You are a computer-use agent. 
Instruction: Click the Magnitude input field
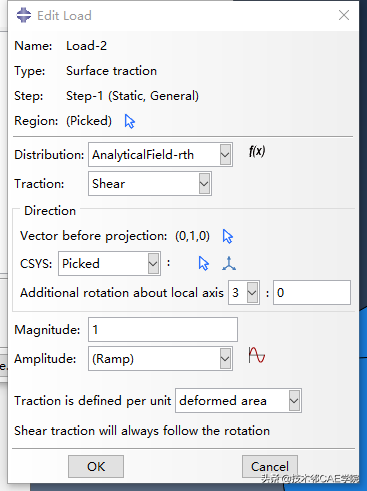point(163,330)
